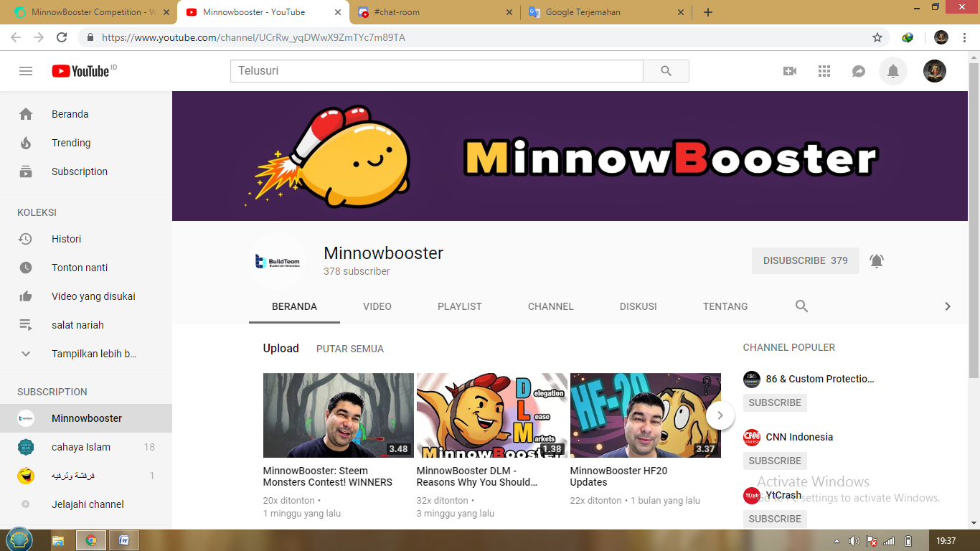Screen dimensions: 980x551
Task: Subscribe to CNN Indonesia channel
Action: (775, 461)
